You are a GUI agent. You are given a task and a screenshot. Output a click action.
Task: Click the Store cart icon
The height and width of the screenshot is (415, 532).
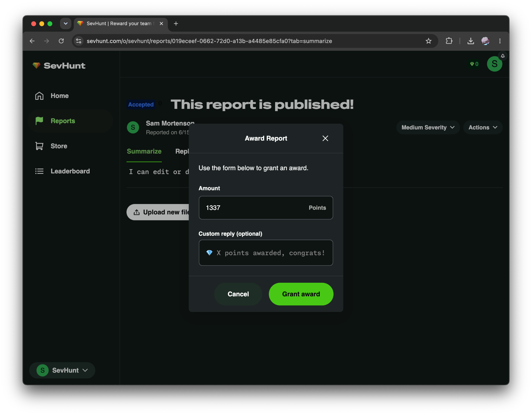[x=39, y=146]
